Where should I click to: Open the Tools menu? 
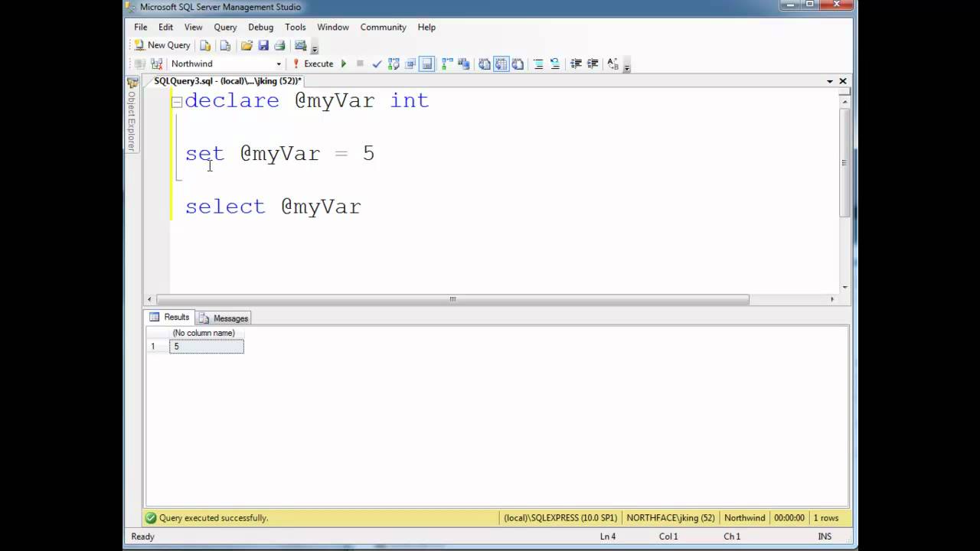pos(296,27)
